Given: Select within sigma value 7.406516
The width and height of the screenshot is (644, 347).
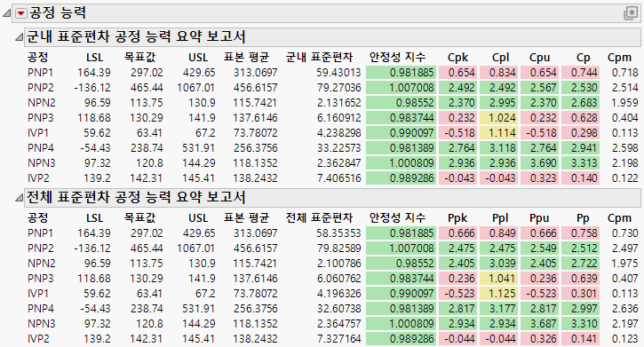Looking at the screenshot, I should click(338, 178).
